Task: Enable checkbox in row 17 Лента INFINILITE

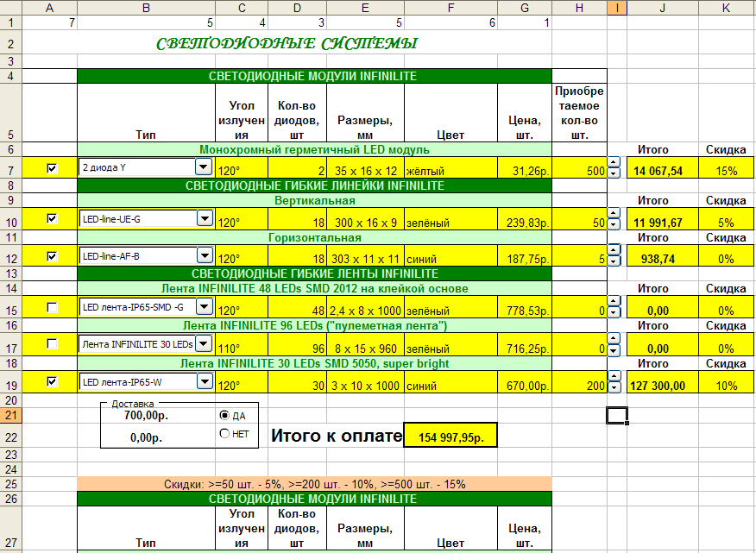Action: pos(52,343)
